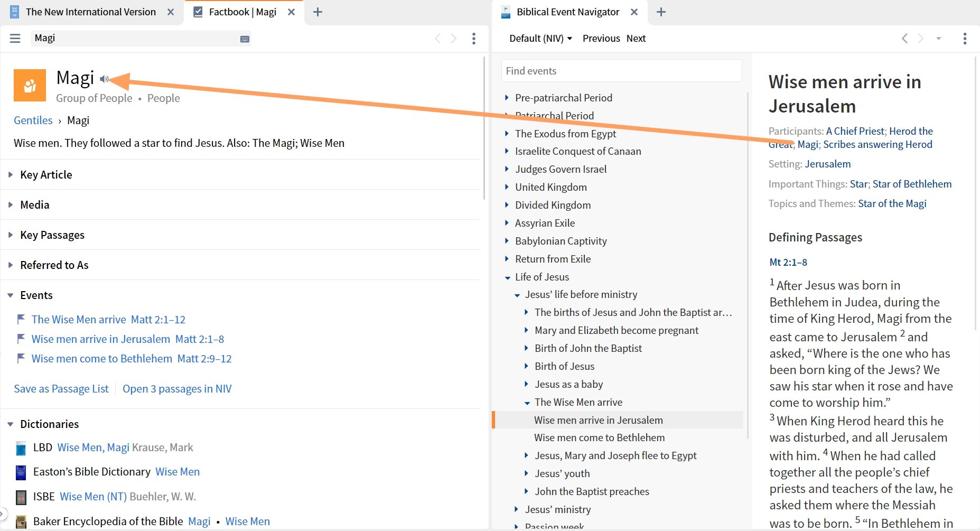Play audio pronunciation of Magi
980x531 pixels.
104,78
